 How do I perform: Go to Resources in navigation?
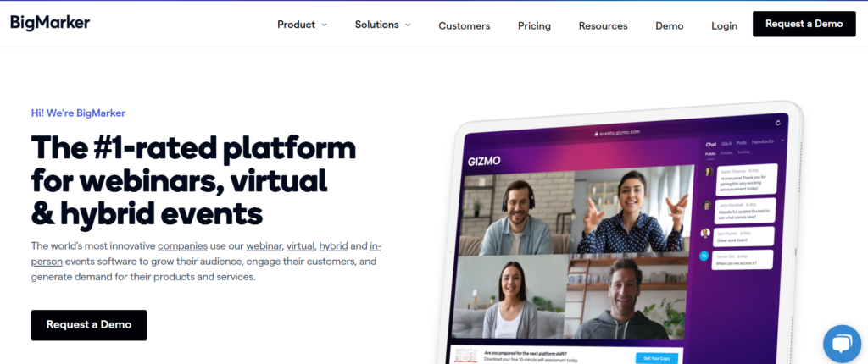[x=603, y=26]
